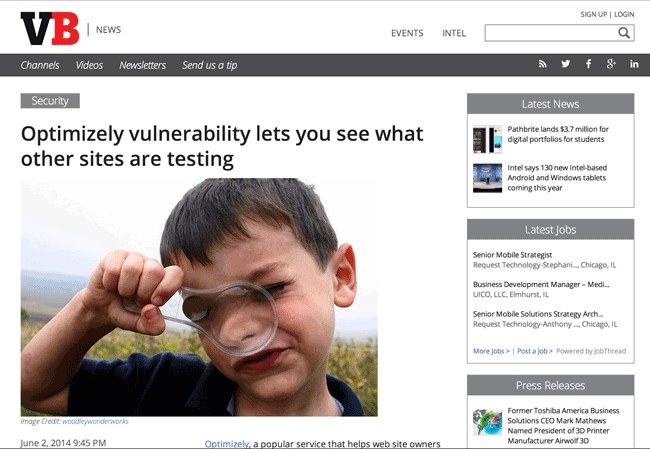Viewport: 650px width, 449px height.
Task: Click the Press Releases panel header
Action: point(551,386)
